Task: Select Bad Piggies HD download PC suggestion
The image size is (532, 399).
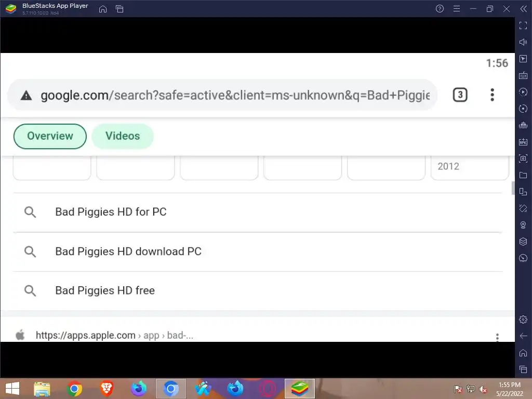Action: click(x=258, y=252)
